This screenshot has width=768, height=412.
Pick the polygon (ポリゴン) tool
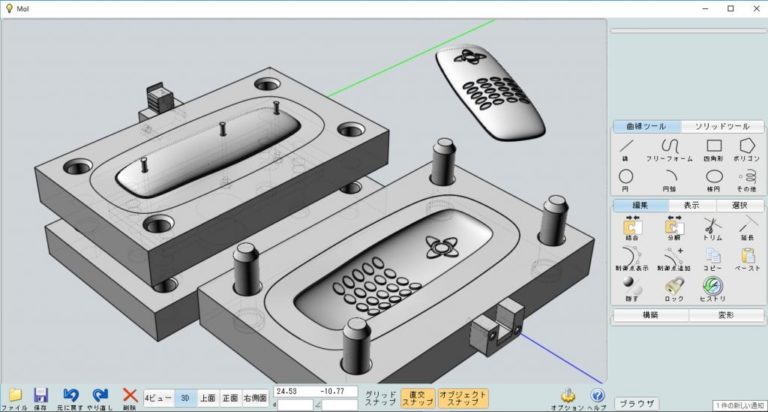[747, 150]
